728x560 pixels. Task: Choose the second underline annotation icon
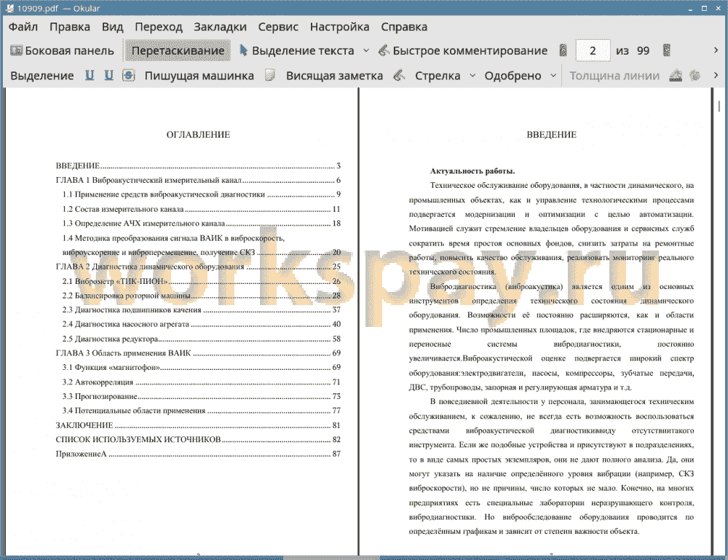[x=108, y=75]
